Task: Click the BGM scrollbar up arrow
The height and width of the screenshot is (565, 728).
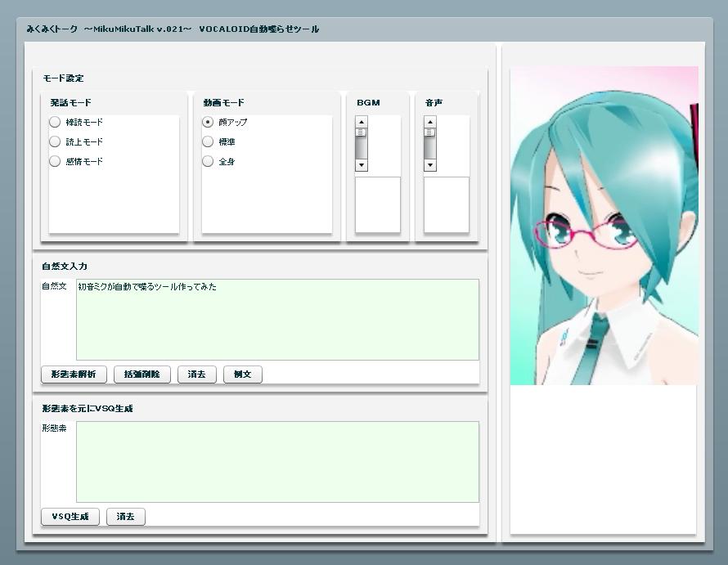Action: (362, 122)
